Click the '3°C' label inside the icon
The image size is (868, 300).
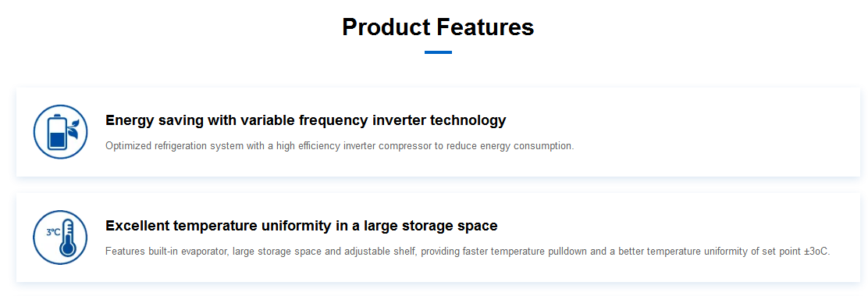(53, 232)
